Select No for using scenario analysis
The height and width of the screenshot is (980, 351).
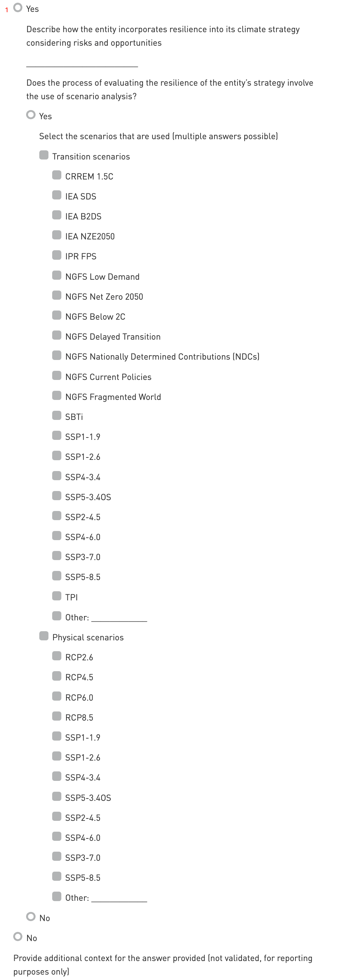(31, 917)
